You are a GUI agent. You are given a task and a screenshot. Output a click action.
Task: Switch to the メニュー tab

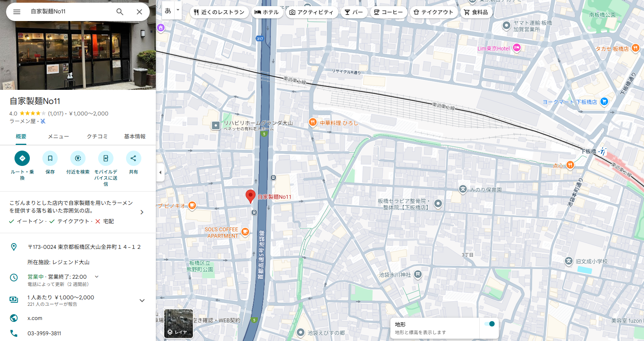click(58, 136)
